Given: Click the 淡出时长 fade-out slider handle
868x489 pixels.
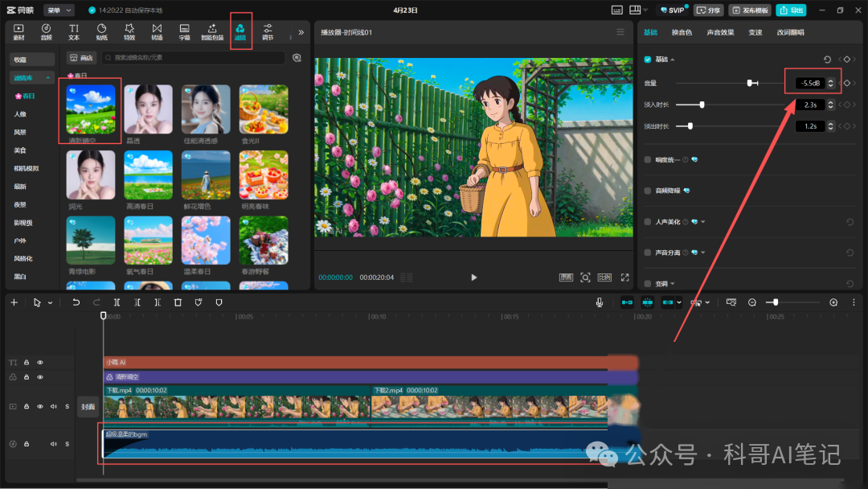Looking at the screenshot, I should pos(690,126).
